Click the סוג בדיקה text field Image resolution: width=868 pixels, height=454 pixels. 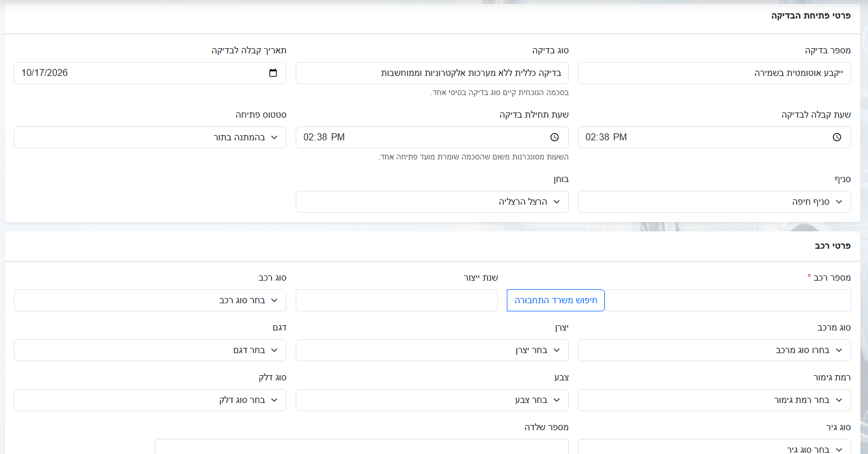(x=432, y=73)
